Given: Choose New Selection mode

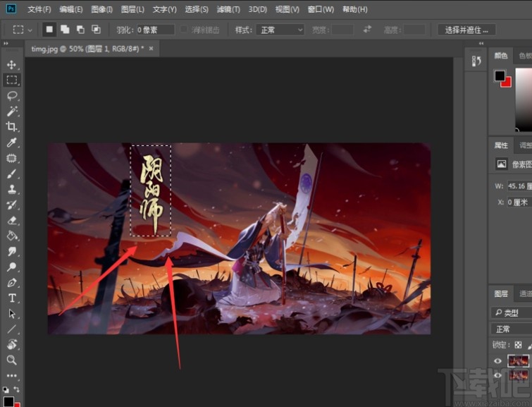Looking at the screenshot, I should pyautogui.click(x=49, y=30).
